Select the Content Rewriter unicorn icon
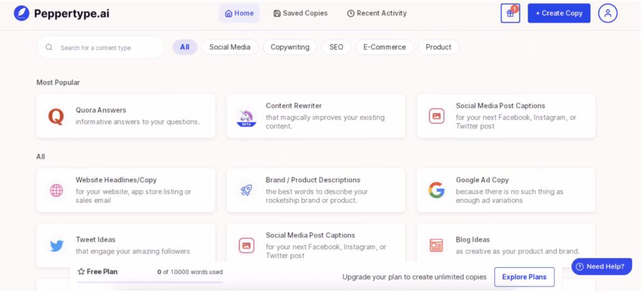Viewport: 644px width, 293px height. (246, 117)
